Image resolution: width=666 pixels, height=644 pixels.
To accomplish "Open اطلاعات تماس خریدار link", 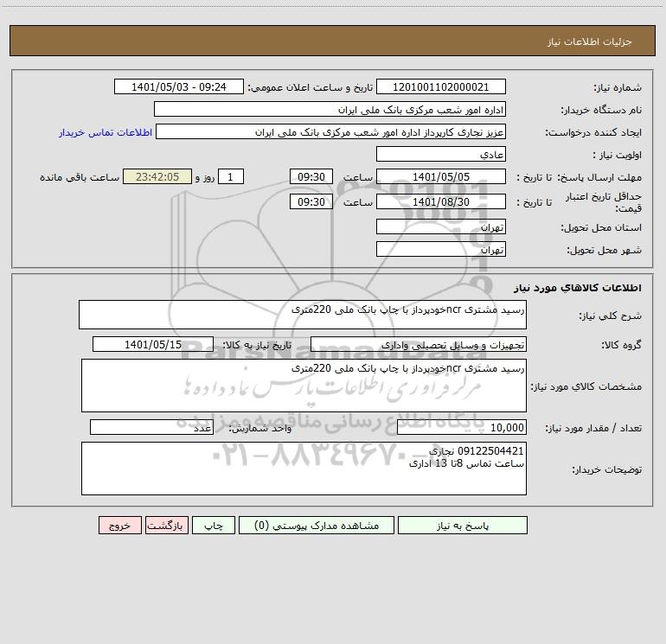I will [x=106, y=132].
